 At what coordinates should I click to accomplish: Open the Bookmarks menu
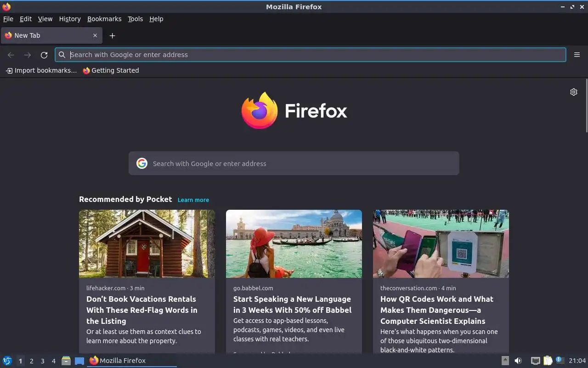coord(104,19)
